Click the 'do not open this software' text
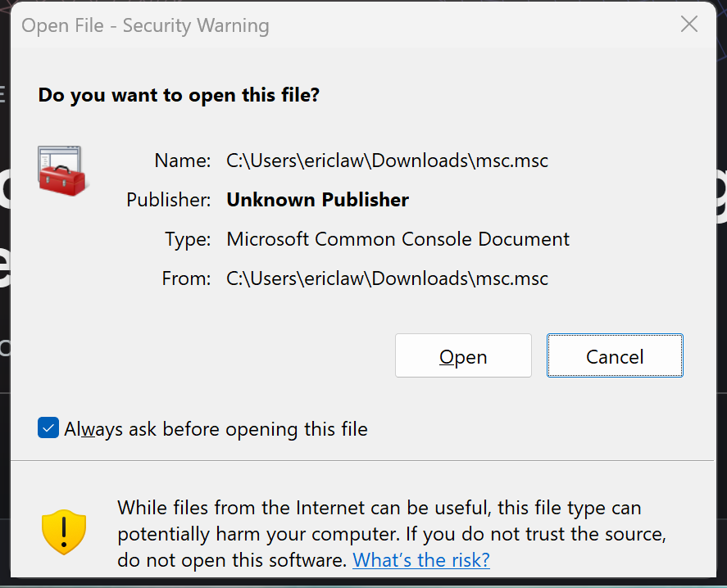Image resolution: width=727 pixels, height=588 pixels. [x=232, y=561]
